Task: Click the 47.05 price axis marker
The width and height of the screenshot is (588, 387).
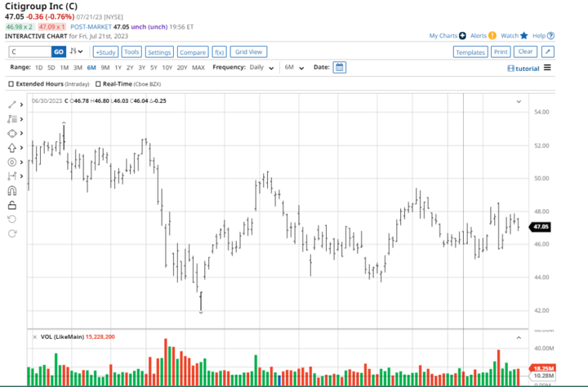Action: coord(540,227)
